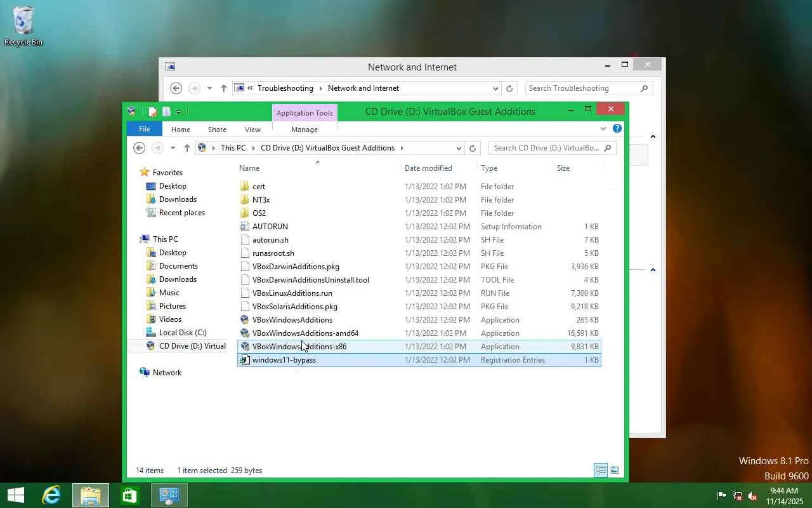Select Favorites in navigation pane
Screen dimensions: 812x508
click(x=167, y=173)
